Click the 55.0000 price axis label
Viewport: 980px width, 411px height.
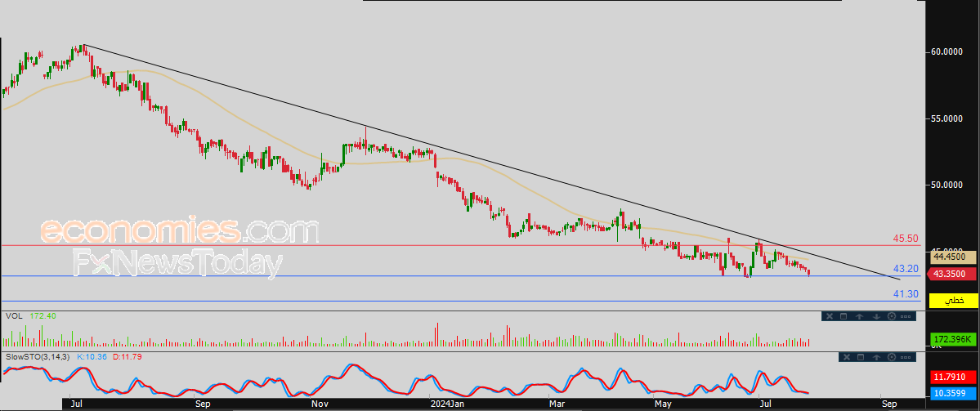947,118
